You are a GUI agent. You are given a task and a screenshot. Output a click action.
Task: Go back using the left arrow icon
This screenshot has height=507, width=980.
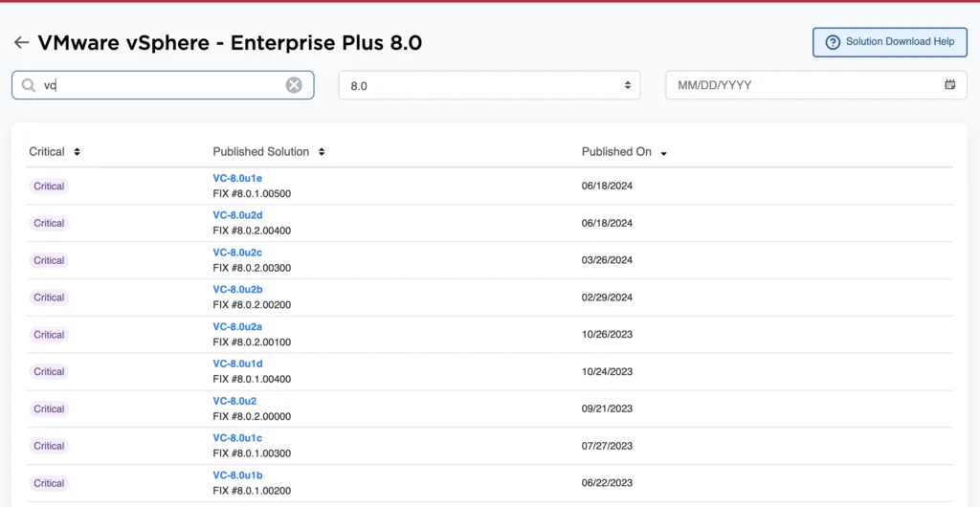point(21,42)
